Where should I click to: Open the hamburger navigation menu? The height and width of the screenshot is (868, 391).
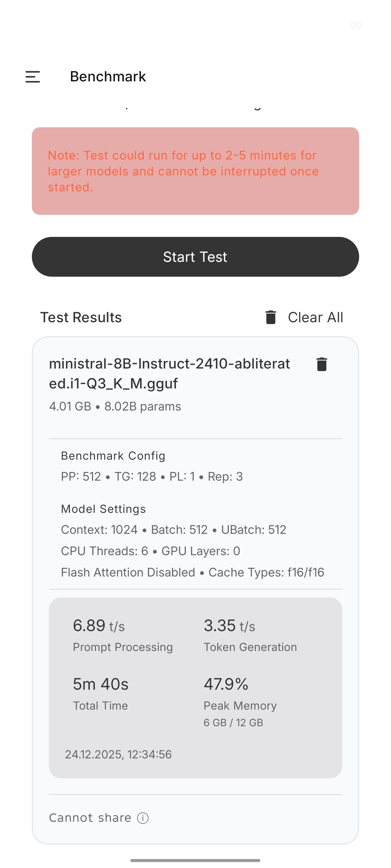point(33,77)
